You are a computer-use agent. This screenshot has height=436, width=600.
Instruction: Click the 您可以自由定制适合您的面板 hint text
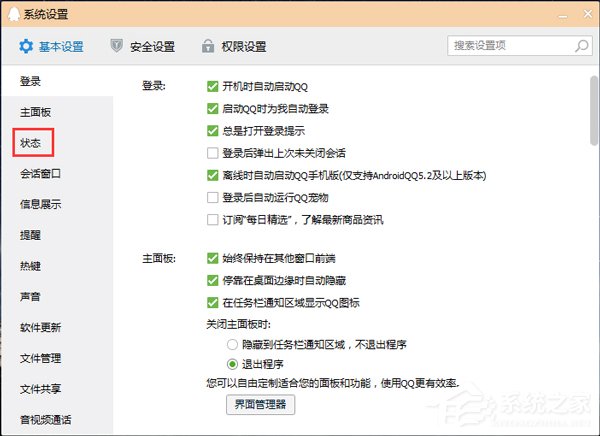(333, 383)
